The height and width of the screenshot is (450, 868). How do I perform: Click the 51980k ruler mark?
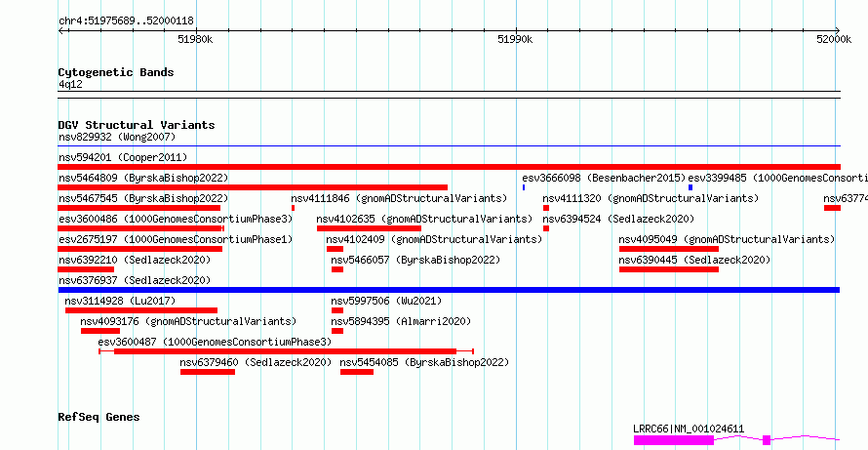[x=195, y=39]
